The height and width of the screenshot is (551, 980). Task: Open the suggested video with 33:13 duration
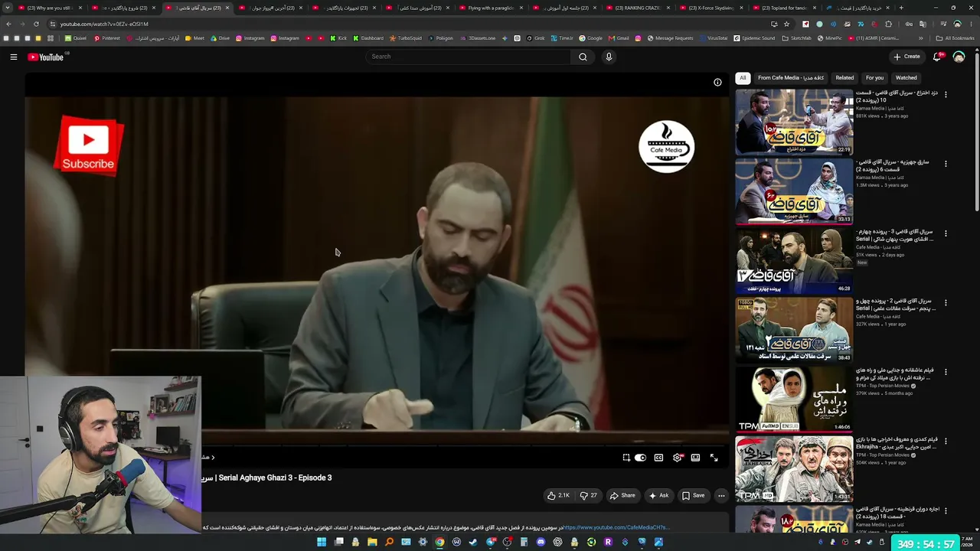coord(794,191)
